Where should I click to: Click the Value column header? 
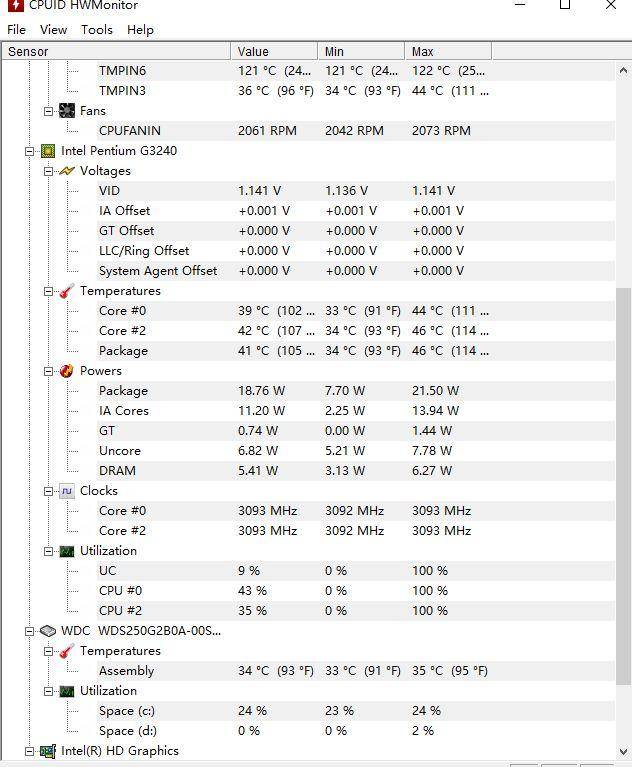coord(275,51)
